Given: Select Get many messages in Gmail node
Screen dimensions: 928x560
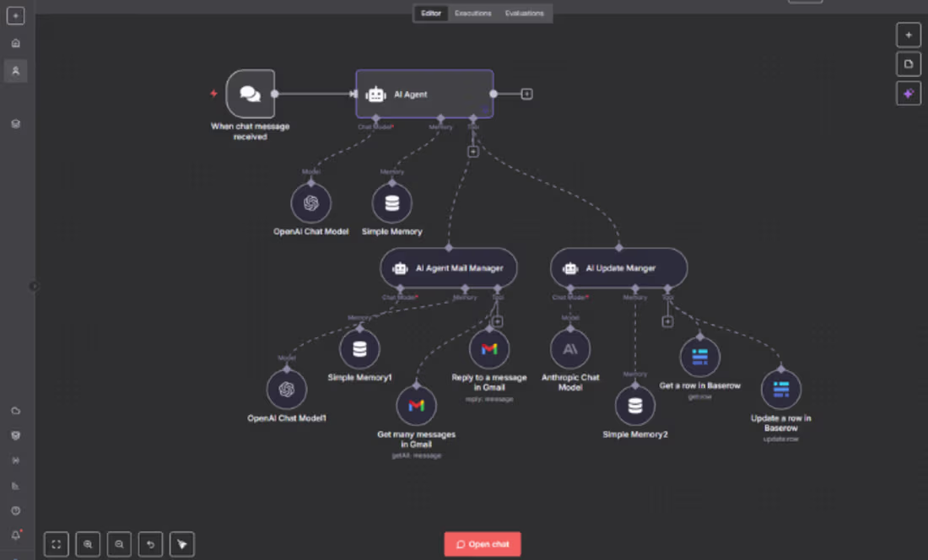Looking at the screenshot, I should [416, 406].
